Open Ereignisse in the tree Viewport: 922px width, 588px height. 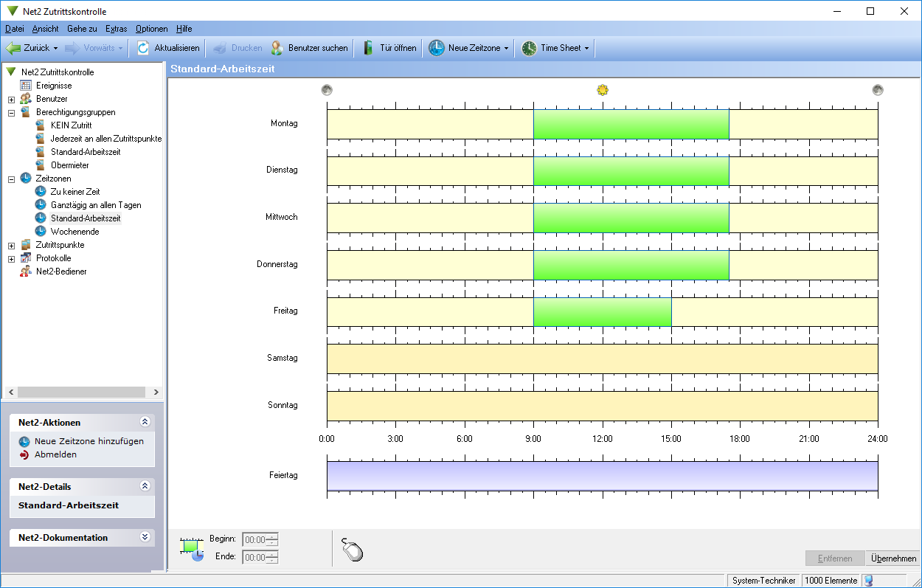pyautogui.click(x=53, y=86)
